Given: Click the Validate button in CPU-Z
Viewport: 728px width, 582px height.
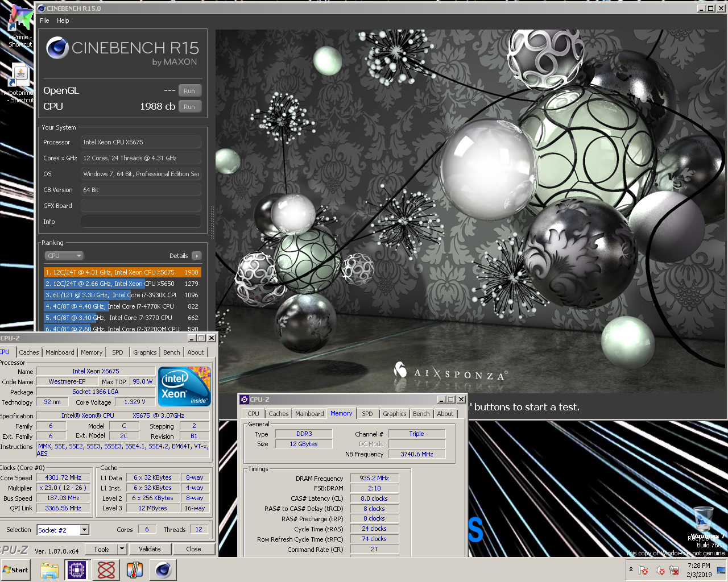Looking at the screenshot, I should pos(150,549).
